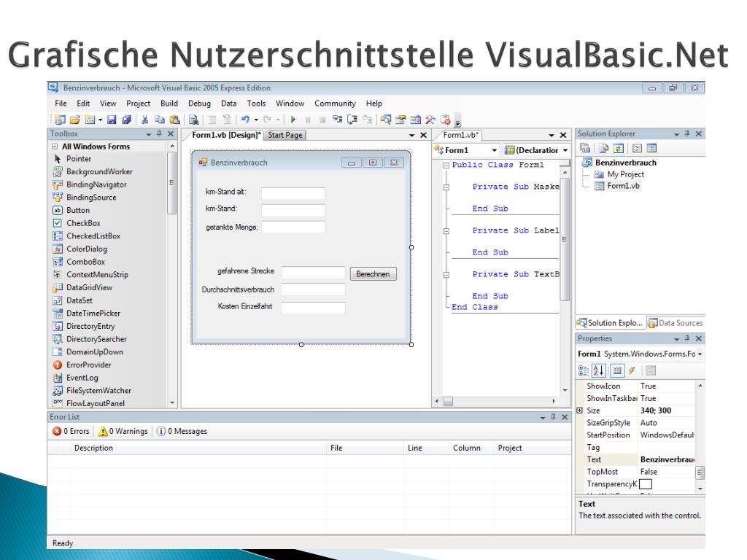
Task: Select Form1.vb in Solution Explorer
Action: [623, 186]
